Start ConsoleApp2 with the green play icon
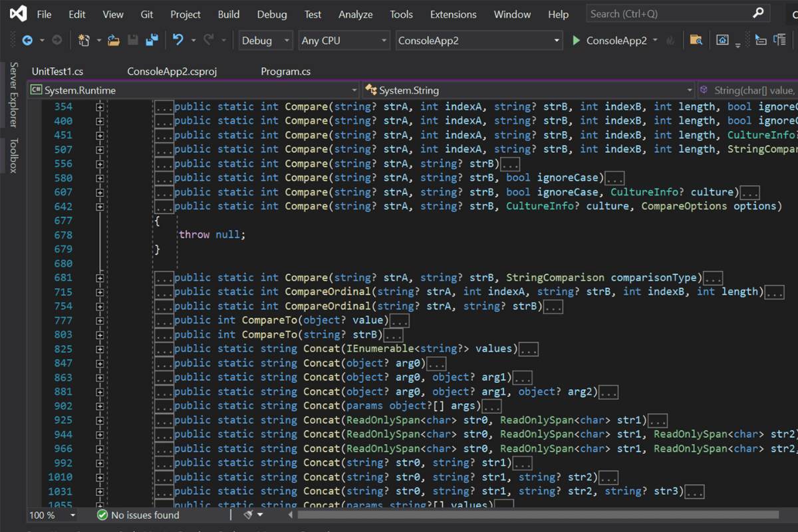 [x=577, y=41]
